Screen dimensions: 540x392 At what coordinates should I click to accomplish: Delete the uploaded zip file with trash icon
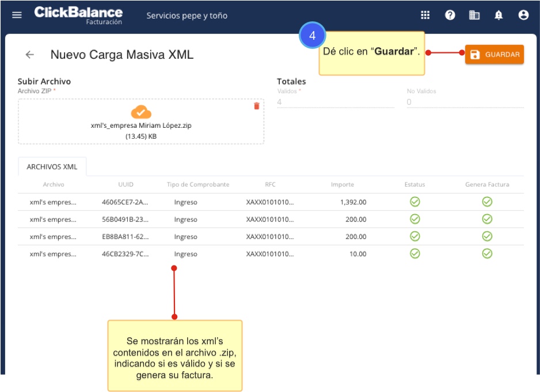pyautogui.click(x=257, y=106)
